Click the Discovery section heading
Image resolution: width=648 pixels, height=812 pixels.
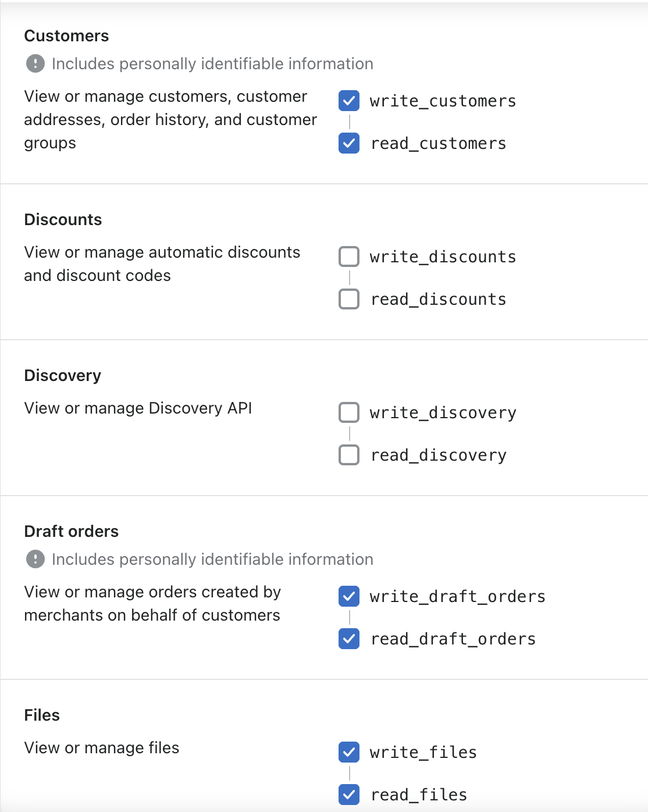tap(63, 376)
